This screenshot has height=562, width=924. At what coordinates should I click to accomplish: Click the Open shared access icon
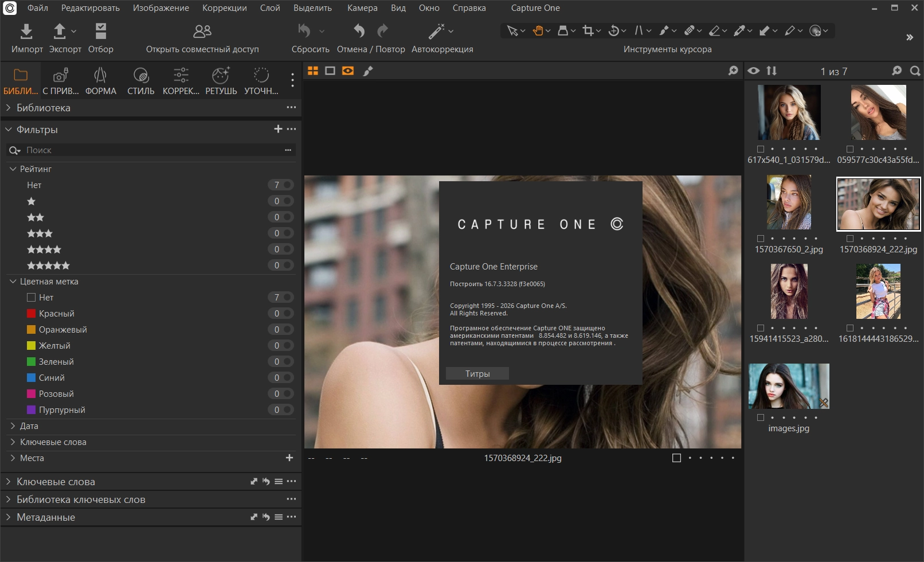click(x=202, y=31)
